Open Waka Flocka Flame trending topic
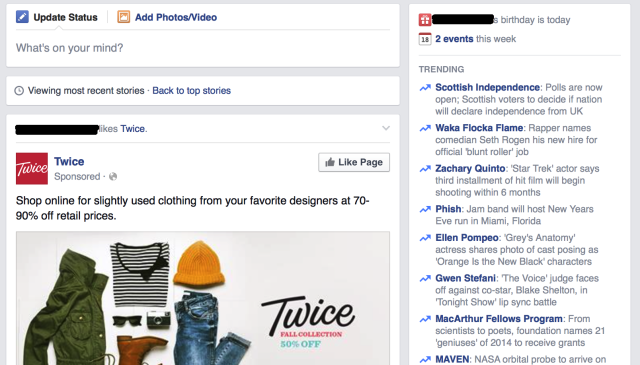 coord(479,128)
